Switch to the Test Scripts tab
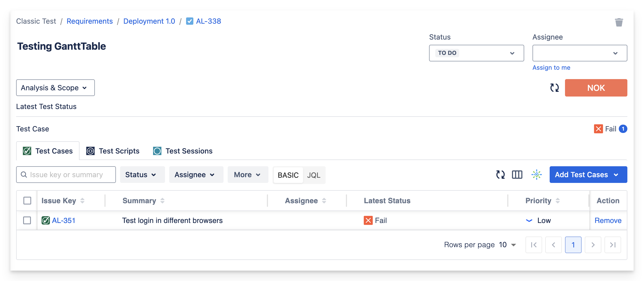The height and width of the screenshot is (281, 644). 113,151
